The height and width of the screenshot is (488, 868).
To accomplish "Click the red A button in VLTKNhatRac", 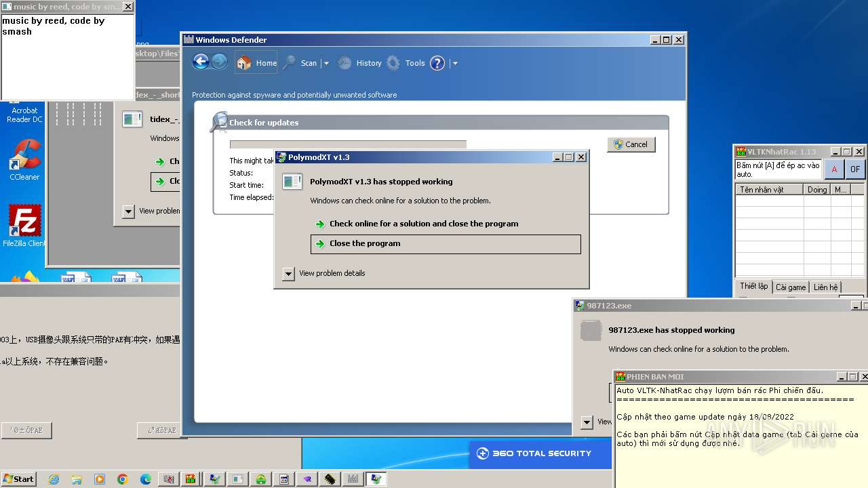I will pos(834,169).
